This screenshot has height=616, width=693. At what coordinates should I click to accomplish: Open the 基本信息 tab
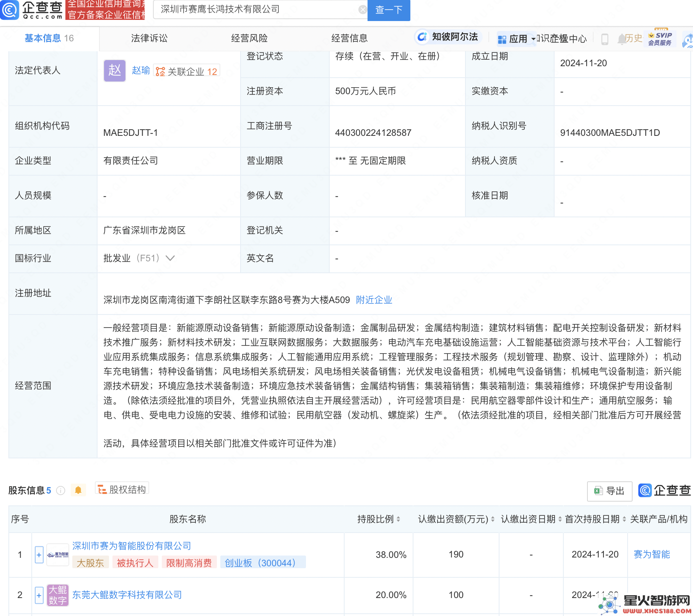point(49,38)
